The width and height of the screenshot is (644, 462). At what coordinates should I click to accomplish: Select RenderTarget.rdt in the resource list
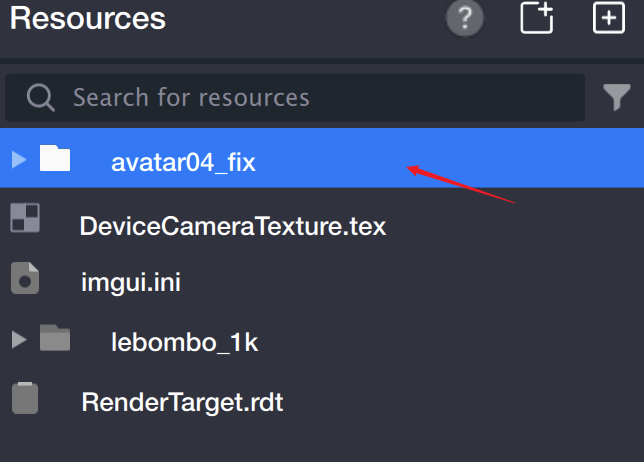pos(182,403)
